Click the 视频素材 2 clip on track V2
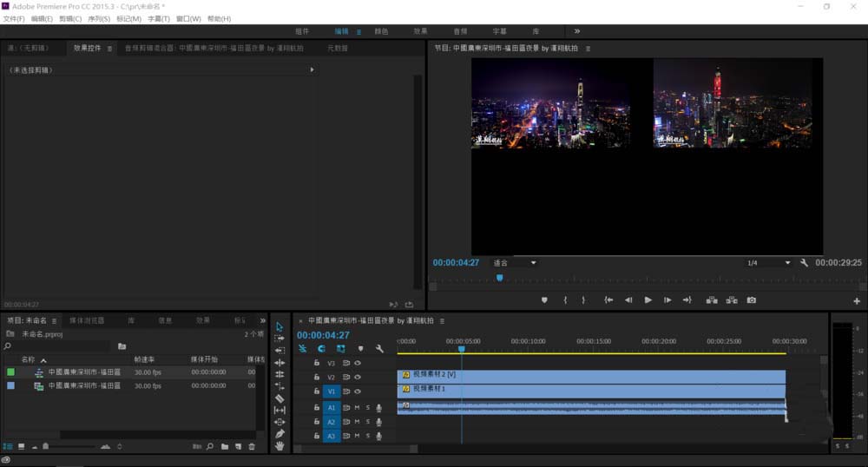The width and height of the screenshot is (868, 467). (590, 376)
